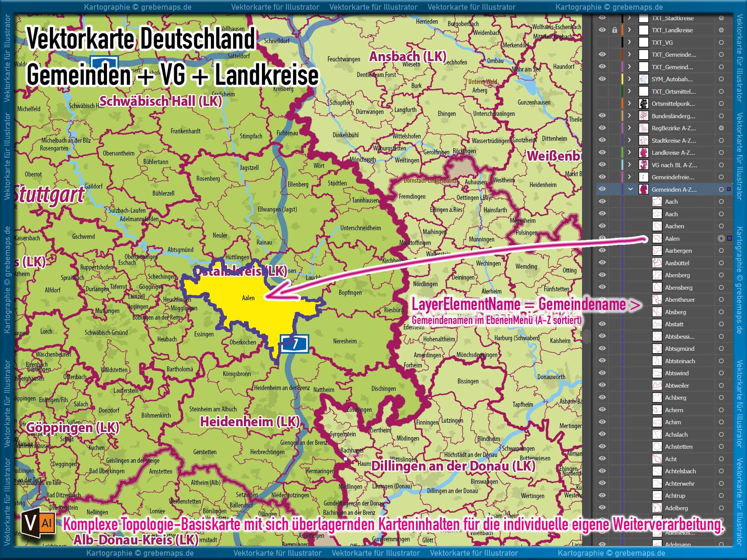Select the Adelberg sublayer row
The width and height of the screenshot is (747, 560).
(664, 508)
